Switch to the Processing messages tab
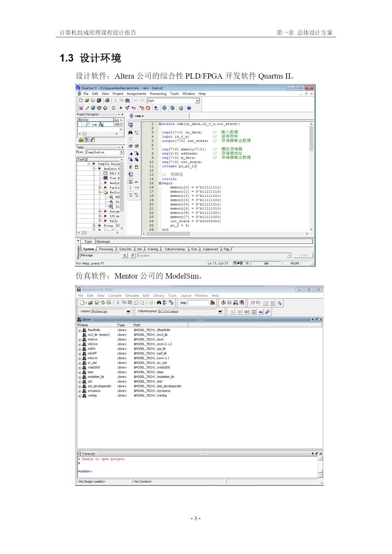This screenshot has height=554, width=392. (106, 249)
